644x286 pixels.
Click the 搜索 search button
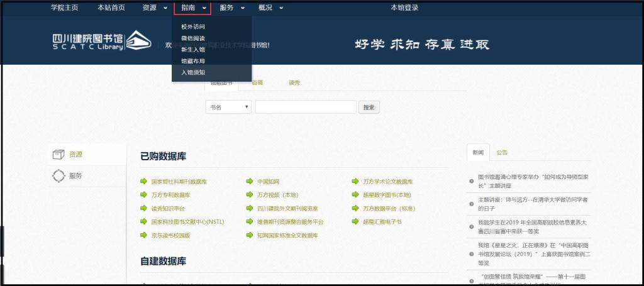[x=369, y=107]
